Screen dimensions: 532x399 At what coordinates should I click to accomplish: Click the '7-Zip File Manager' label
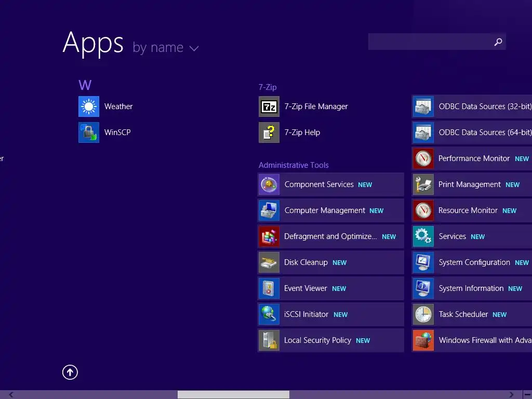316,107
